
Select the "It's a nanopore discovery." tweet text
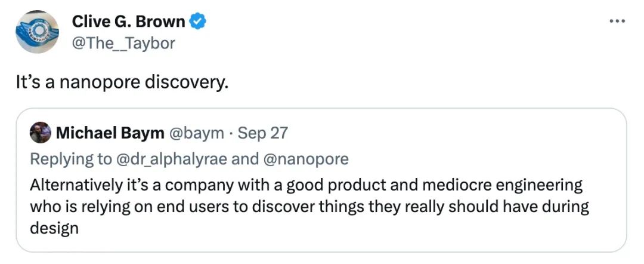tap(122, 82)
